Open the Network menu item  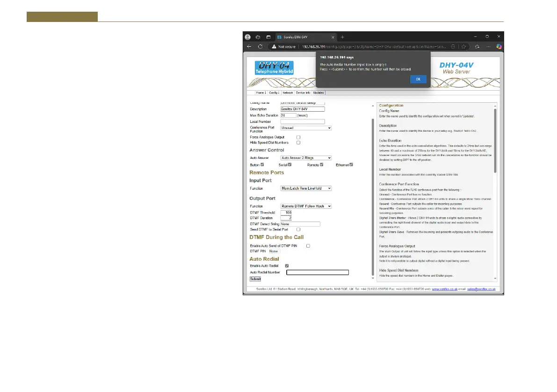pos(288,93)
